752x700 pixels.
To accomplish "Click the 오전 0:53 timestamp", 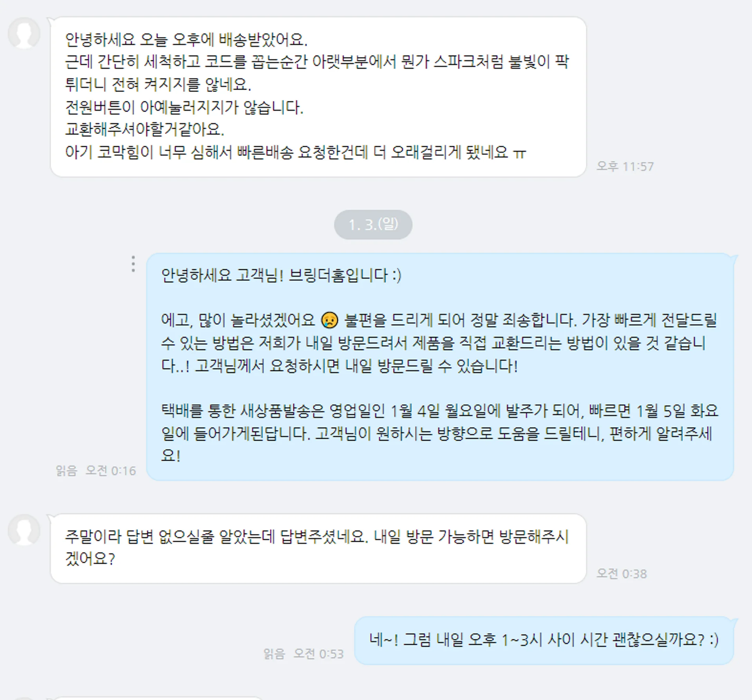I will pos(318,653).
